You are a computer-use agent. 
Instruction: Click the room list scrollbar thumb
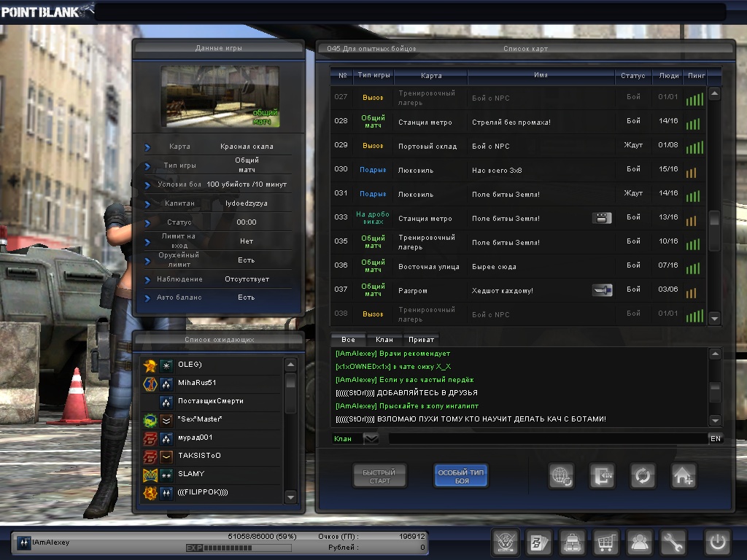pyautogui.click(x=714, y=230)
